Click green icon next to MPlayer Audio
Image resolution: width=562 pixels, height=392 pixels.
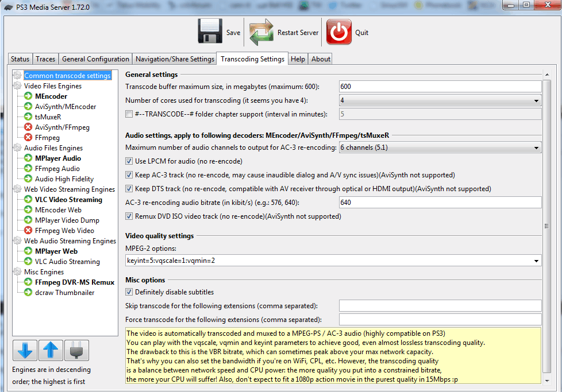[28, 158]
